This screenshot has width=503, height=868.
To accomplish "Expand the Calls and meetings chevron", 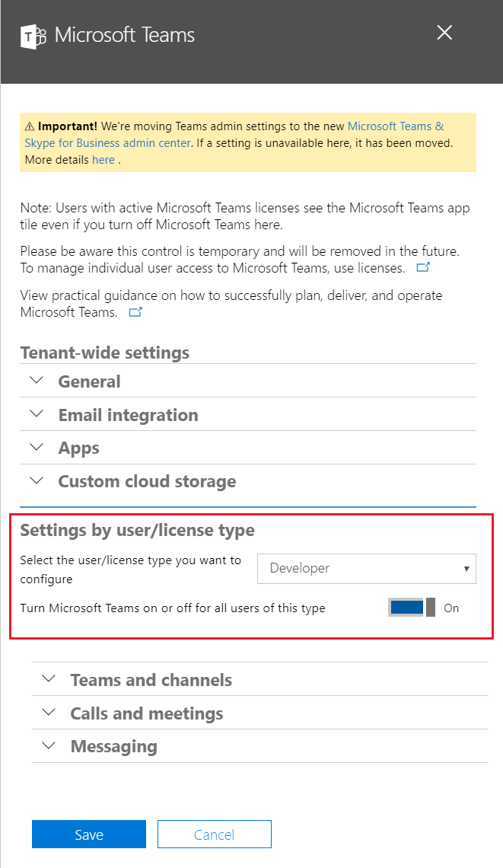I will click(49, 713).
